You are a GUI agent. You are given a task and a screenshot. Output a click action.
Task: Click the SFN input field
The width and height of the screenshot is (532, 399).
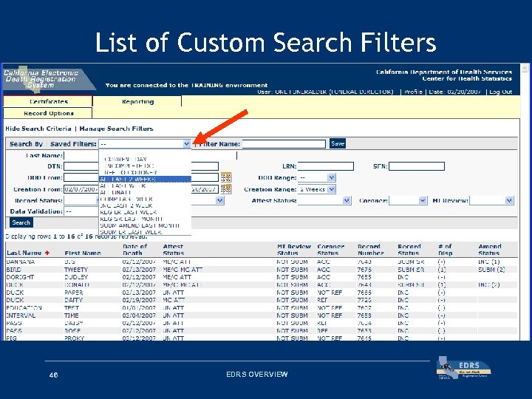(x=417, y=166)
